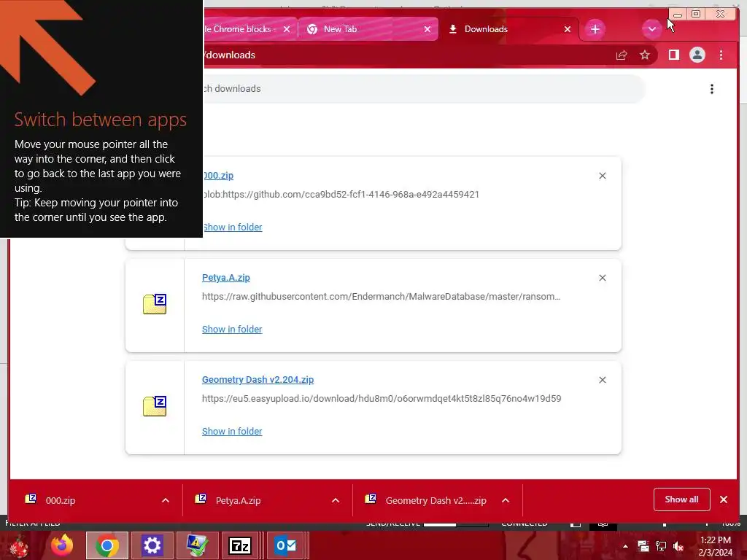Open Geometry Dash v2.204.zip link

tap(258, 379)
